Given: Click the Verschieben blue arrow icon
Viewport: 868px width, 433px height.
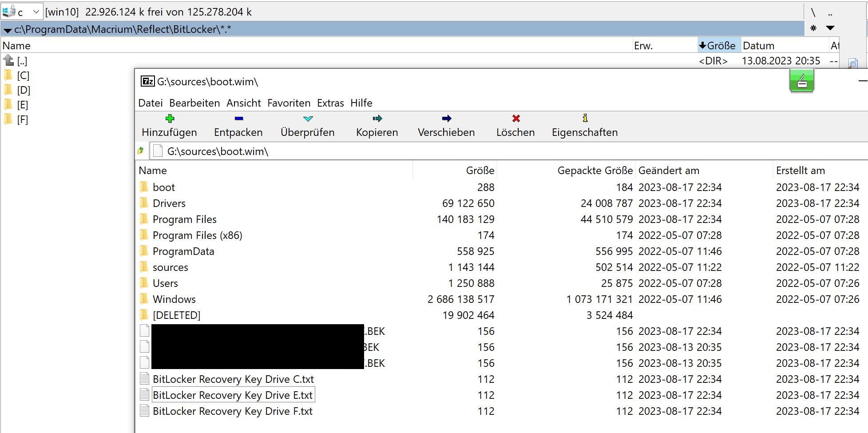Looking at the screenshot, I should point(447,118).
